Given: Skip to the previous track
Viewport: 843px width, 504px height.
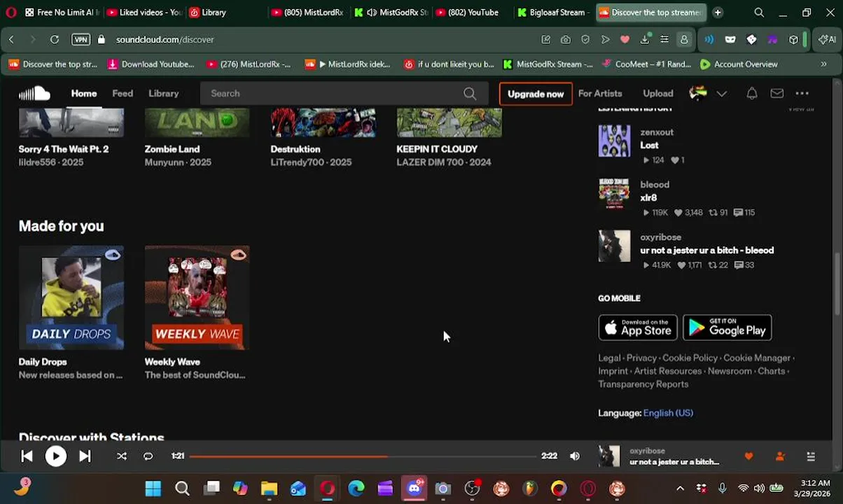Looking at the screenshot, I should [x=27, y=456].
